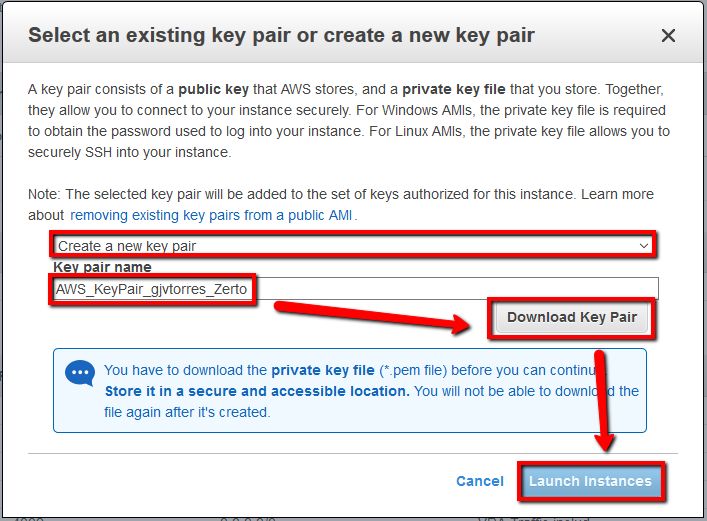Click the 'Learn more' text in the note
Viewport: 707px width, 521px height.
pyautogui.click(x=617, y=194)
